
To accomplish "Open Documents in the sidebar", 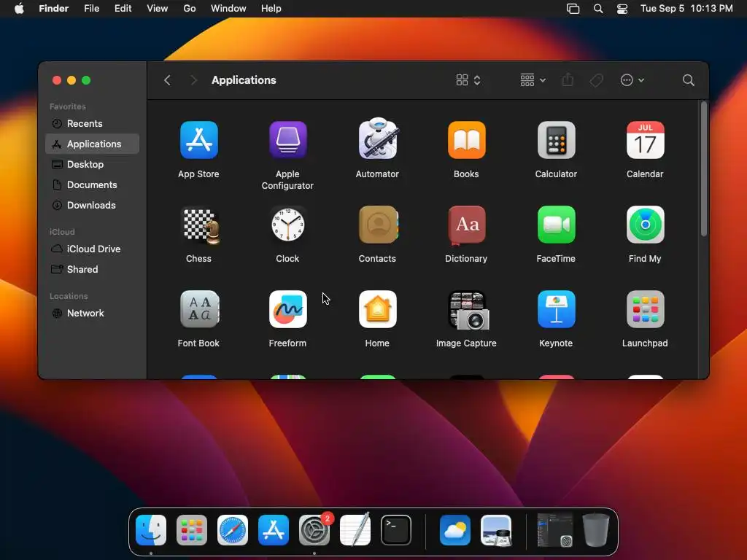I will point(93,184).
